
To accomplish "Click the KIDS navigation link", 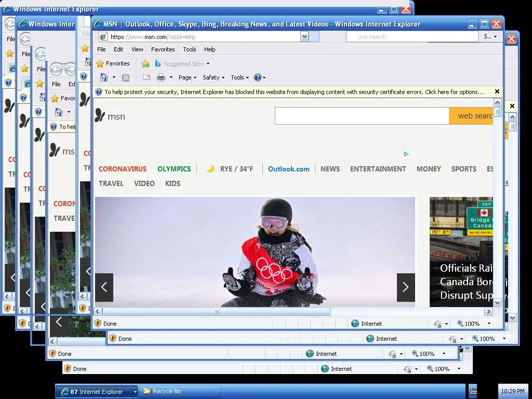I will tap(172, 183).
